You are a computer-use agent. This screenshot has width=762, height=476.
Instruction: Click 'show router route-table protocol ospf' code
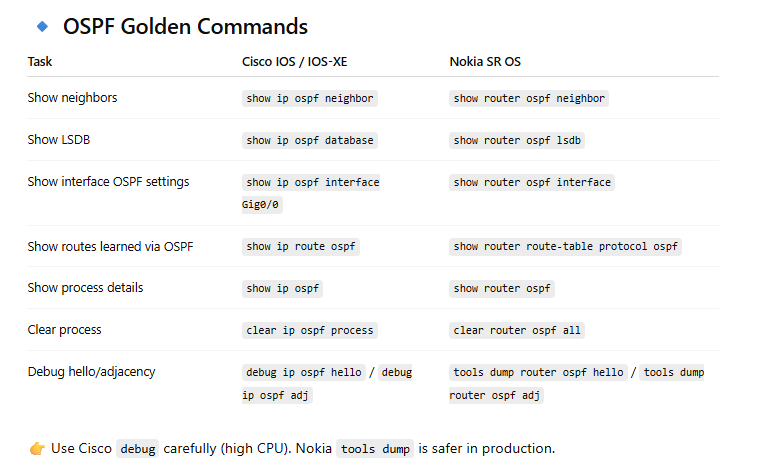coord(565,247)
